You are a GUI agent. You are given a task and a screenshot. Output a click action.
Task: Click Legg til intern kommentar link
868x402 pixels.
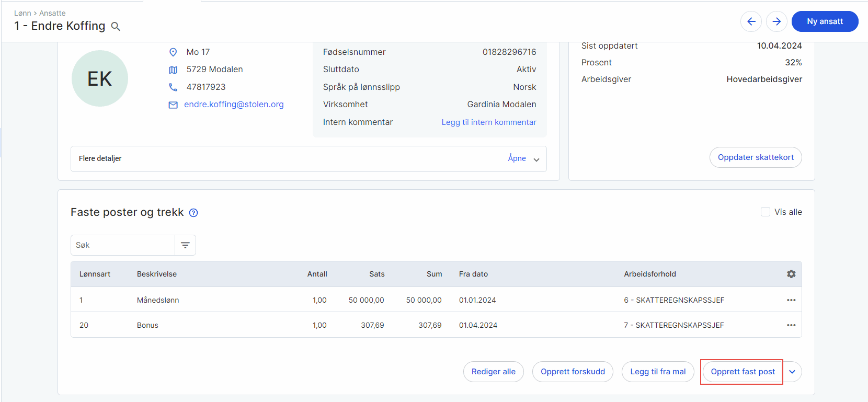[x=488, y=122]
